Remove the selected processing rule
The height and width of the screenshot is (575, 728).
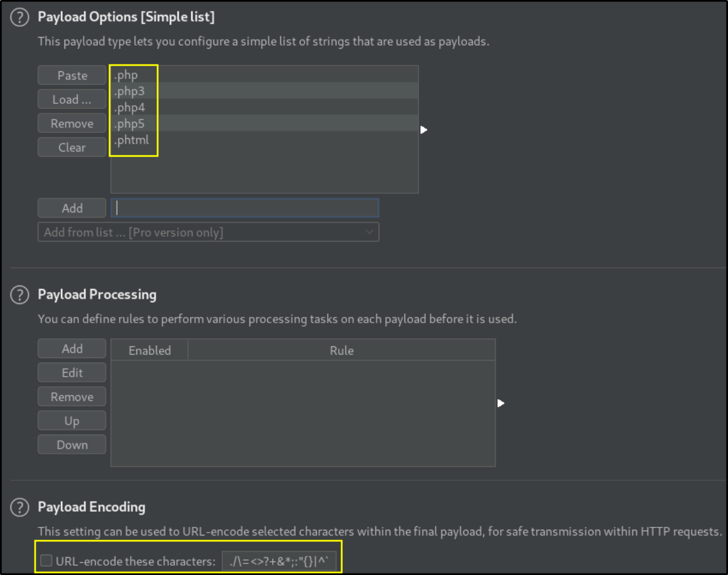(x=72, y=397)
